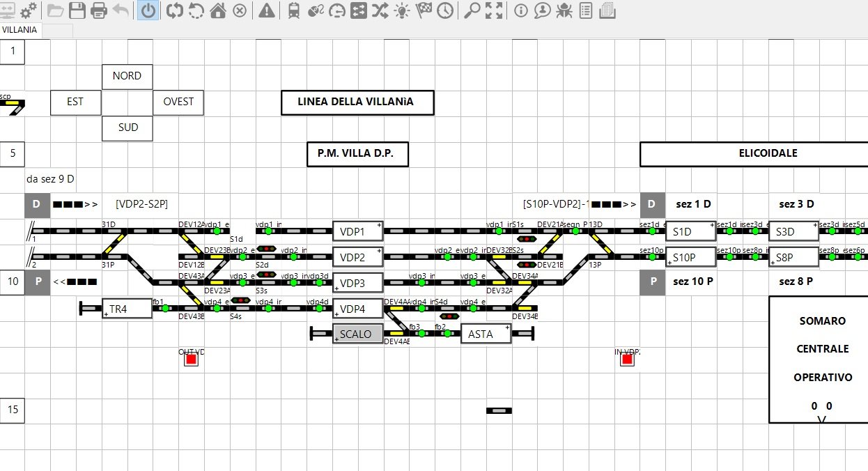Click green vdp1_e feedback sensor

coord(217,231)
